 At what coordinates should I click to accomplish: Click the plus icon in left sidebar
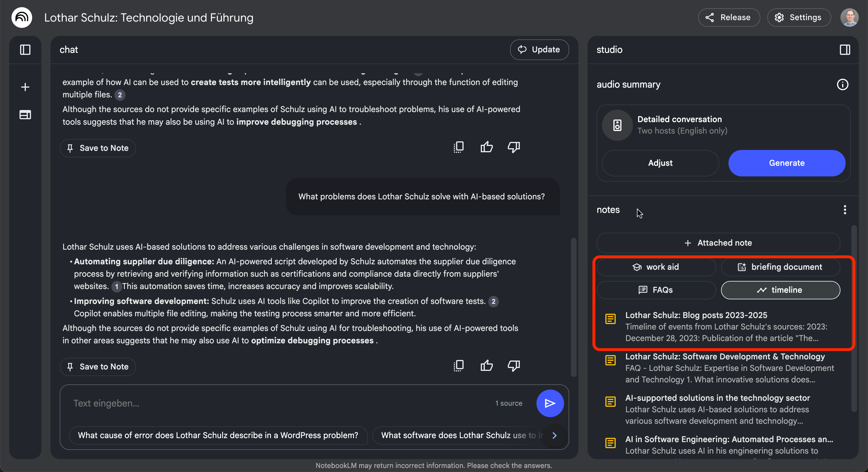coord(25,87)
